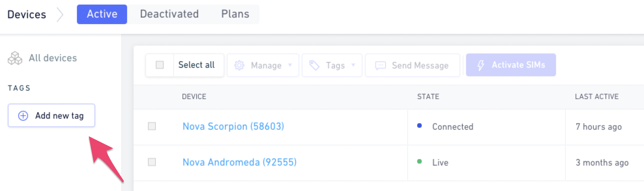Check the Nova Andromeda row checkbox
This screenshot has height=191, width=644.
pyautogui.click(x=152, y=162)
